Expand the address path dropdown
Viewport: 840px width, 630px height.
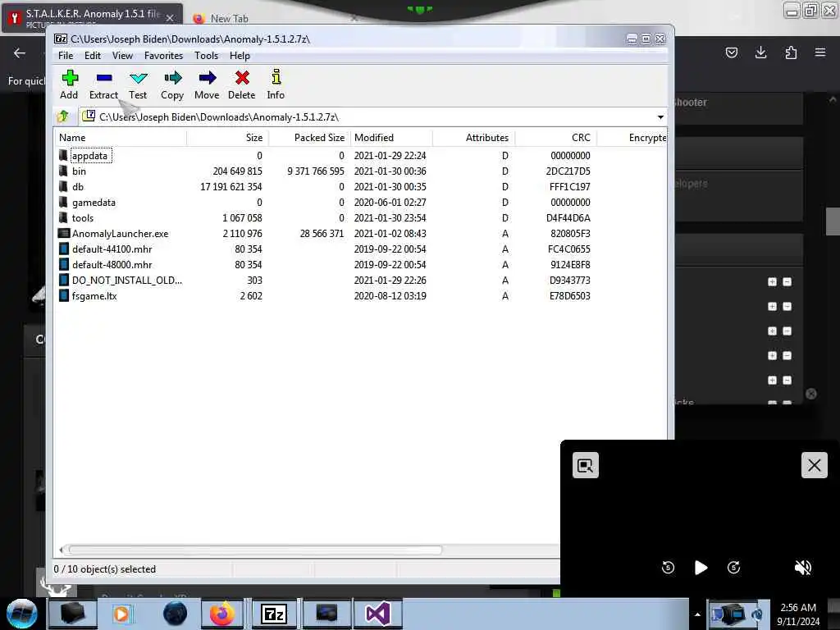click(x=660, y=116)
